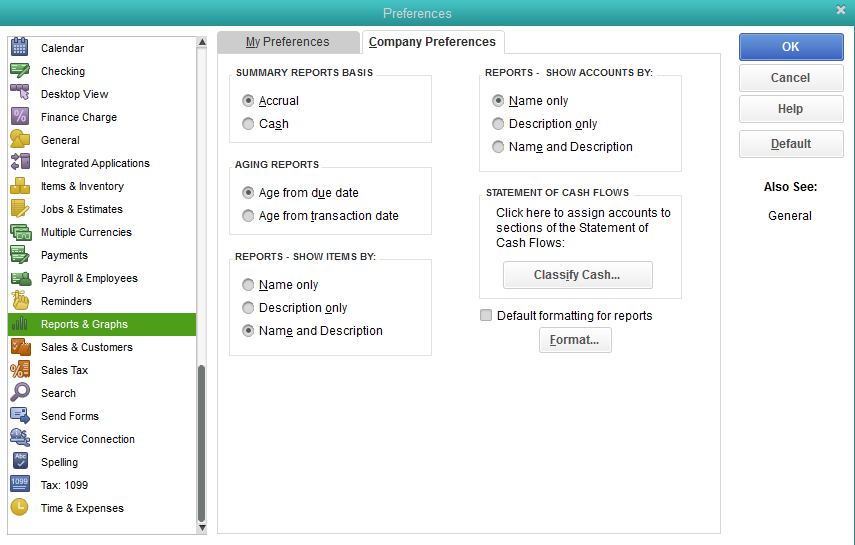
Task: Select Tax: 1099 text entry
Action: 64,485
